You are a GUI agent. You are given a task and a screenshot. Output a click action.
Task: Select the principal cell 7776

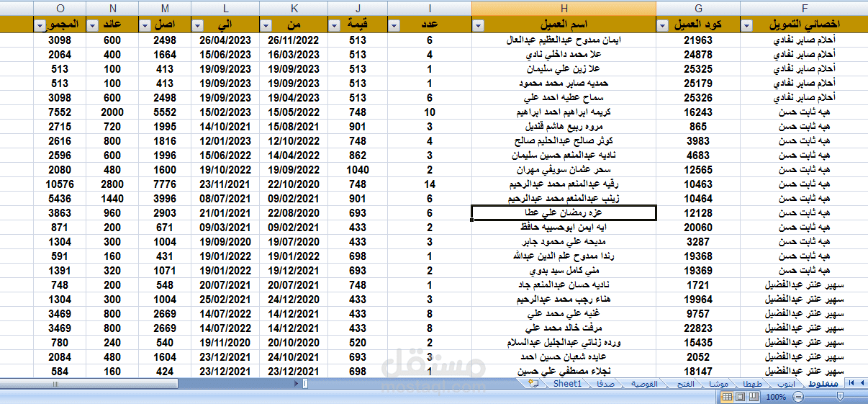(166, 184)
